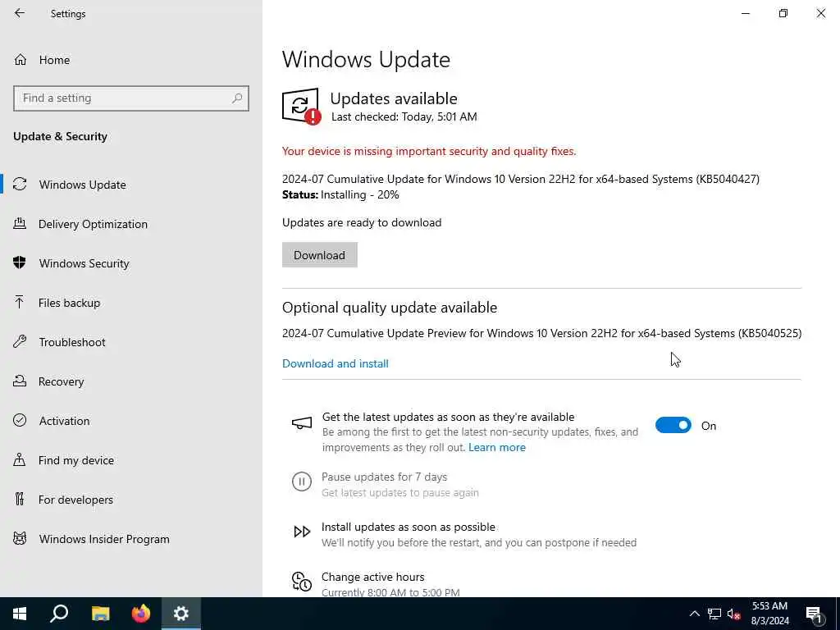
Task: Click the Settings gear on taskbar
Action: coord(181,614)
